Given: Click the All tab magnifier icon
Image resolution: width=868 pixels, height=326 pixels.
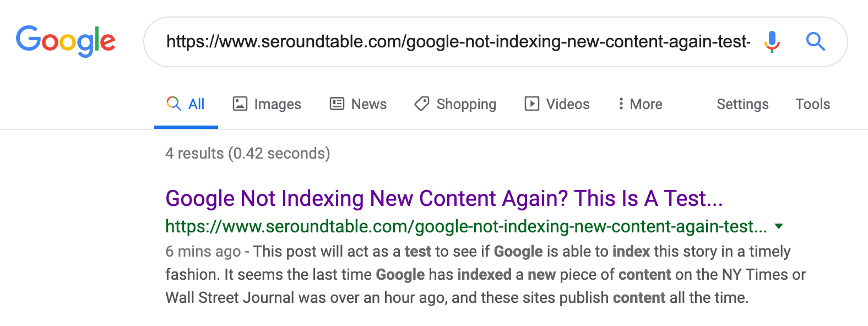Looking at the screenshot, I should coord(173,104).
